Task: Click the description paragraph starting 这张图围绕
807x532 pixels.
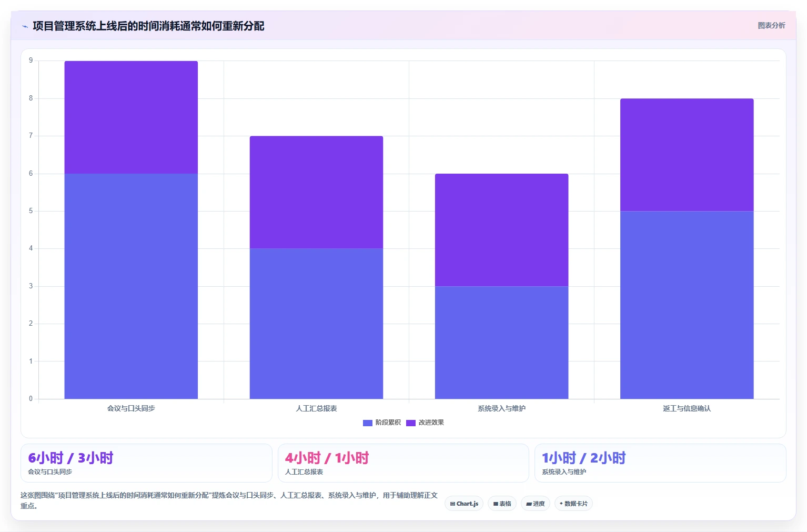Action: (229, 500)
